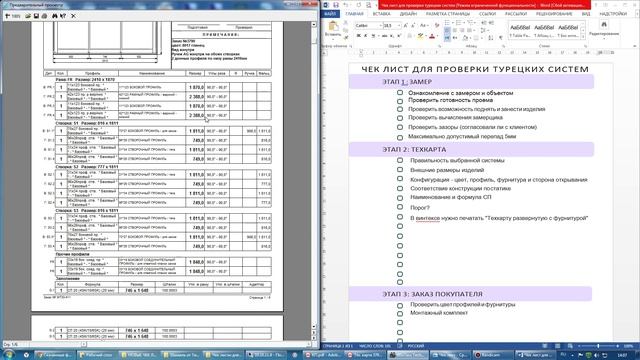The height and width of the screenshot is (360, 640).
Task: Click the save diskette icon in preview toolbar
Action: (36, 16)
